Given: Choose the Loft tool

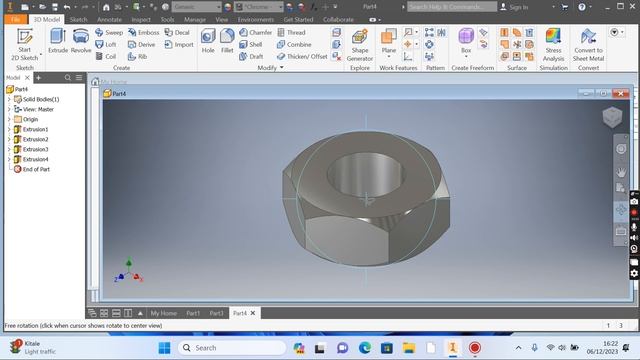Looking at the screenshot, I should pos(106,44).
